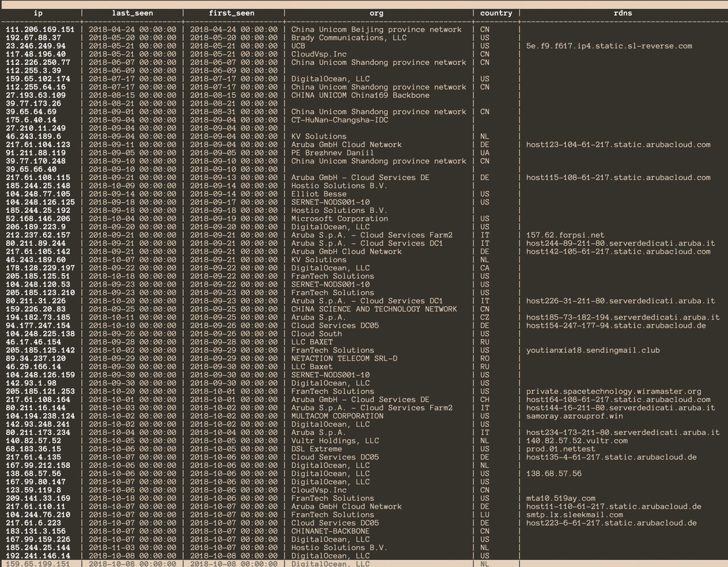Select IP address 52.168.146.206
This screenshot has width=728, height=567.
pos(38,218)
